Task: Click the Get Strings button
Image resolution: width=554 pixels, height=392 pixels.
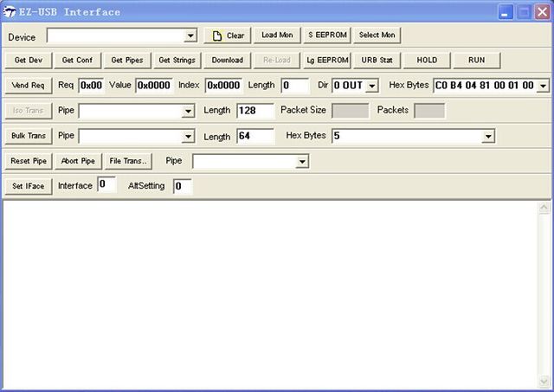Action: pyautogui.click(x=177, y=61)
